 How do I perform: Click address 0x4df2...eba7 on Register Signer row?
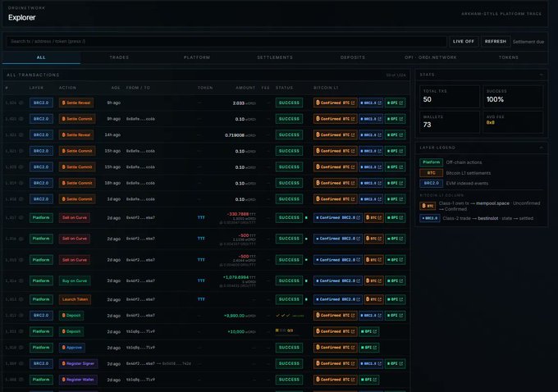pos(140,363)
